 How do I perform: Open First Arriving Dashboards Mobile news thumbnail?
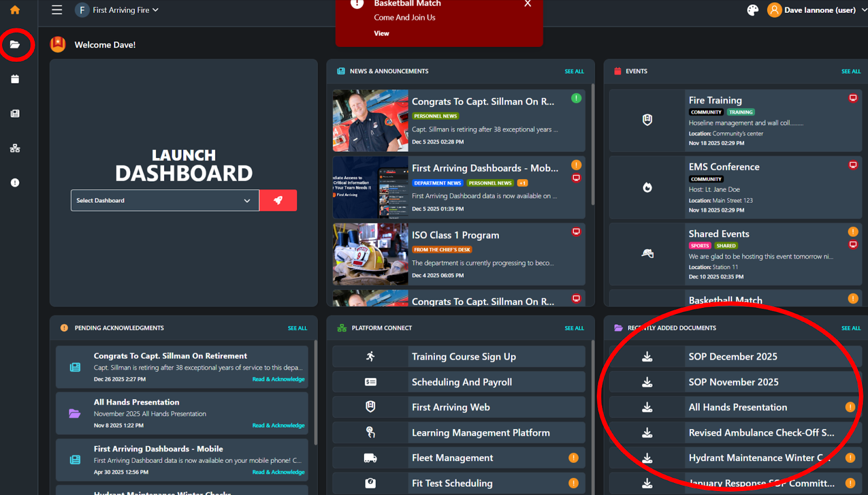tap(371, 188)
